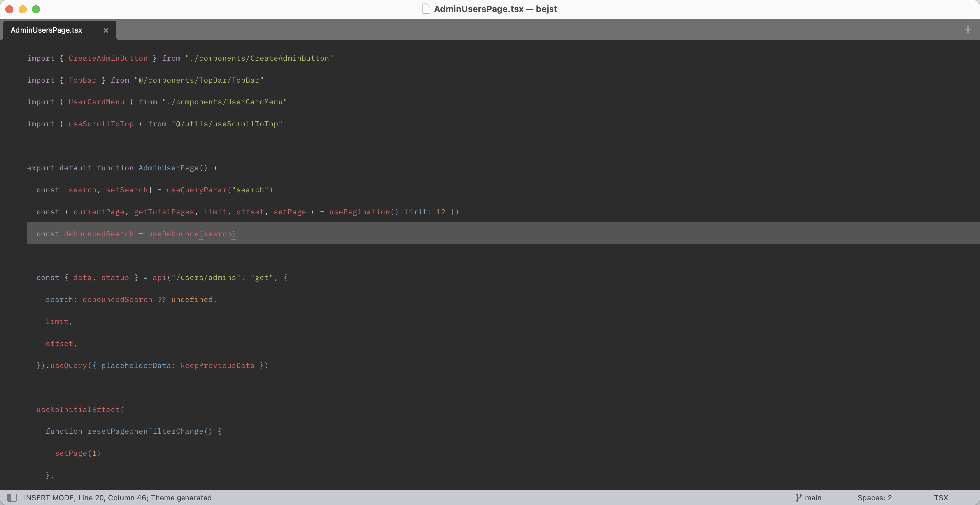This screenshot has width=980, height=505.
Task: Click debouncedSearch on the highlighted line
Action: [99, 234]
